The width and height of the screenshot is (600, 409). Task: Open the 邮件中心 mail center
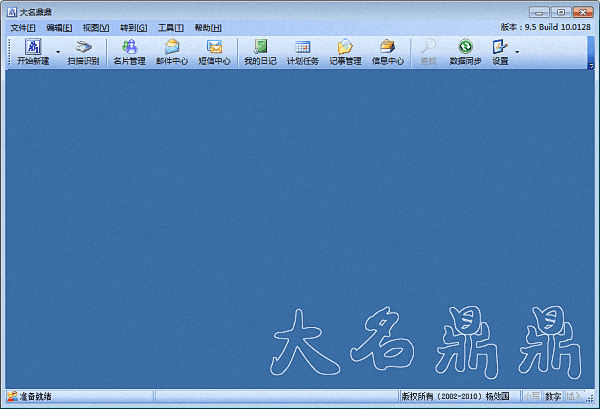pyautogui.click(x=172, y=47)
